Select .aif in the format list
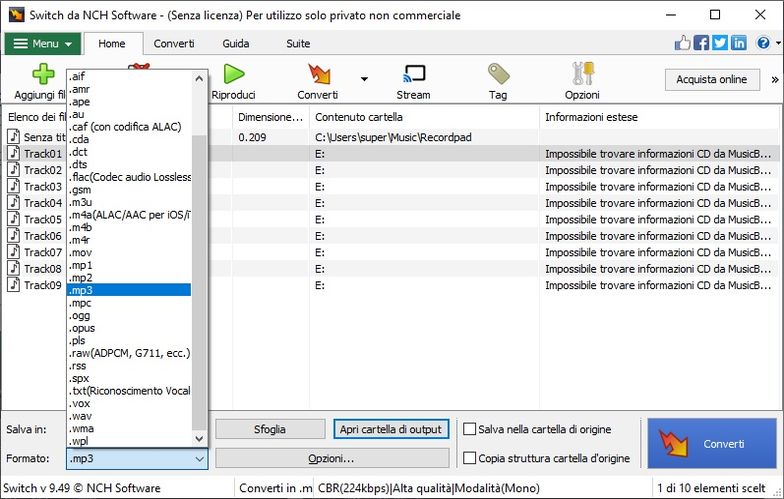Screen dimensions: 784x499 [129, 76]
